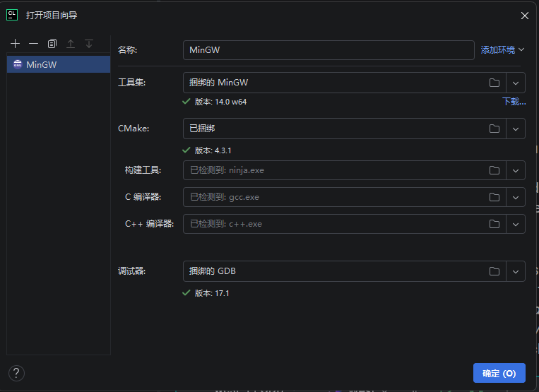Click the 构建工具: label
539x392 pixels.
(143, 170)
